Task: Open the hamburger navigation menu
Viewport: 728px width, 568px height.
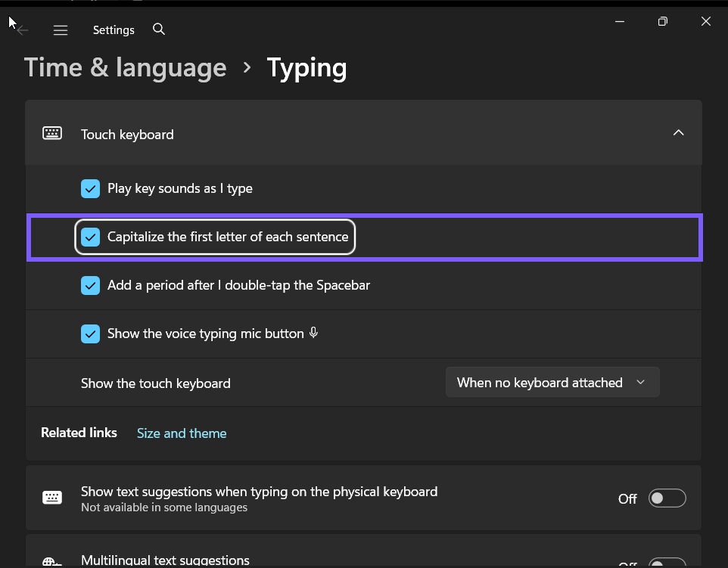Action: click(x=61, y=30)
